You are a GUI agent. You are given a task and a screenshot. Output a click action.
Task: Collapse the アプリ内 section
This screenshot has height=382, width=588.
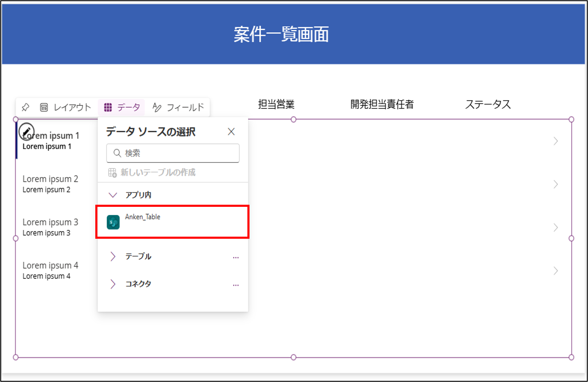[113, 195]
